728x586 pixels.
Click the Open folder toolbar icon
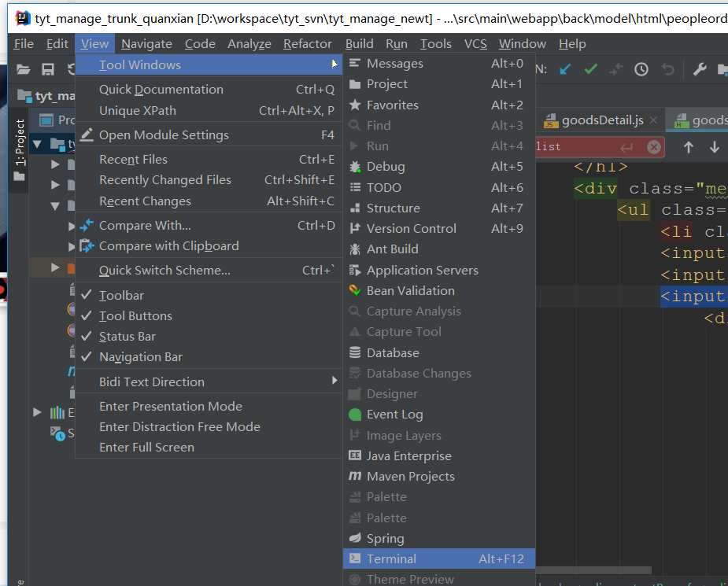(x=23, y=69)
